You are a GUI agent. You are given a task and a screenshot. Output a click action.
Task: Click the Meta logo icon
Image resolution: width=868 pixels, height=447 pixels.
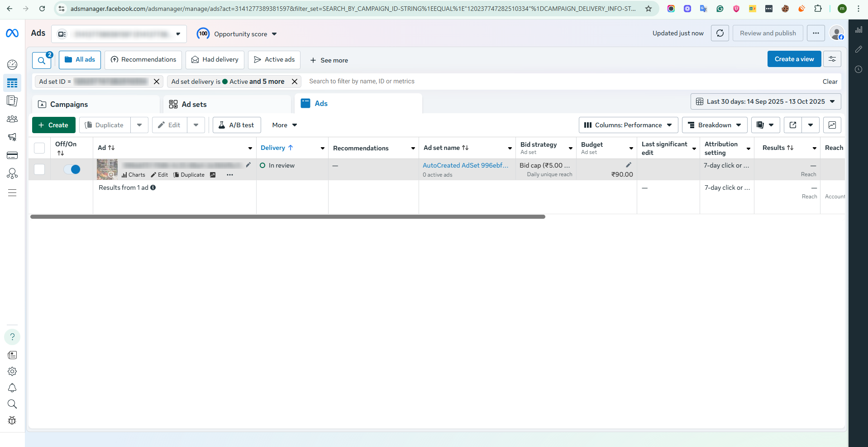click(x=12, y=33)
